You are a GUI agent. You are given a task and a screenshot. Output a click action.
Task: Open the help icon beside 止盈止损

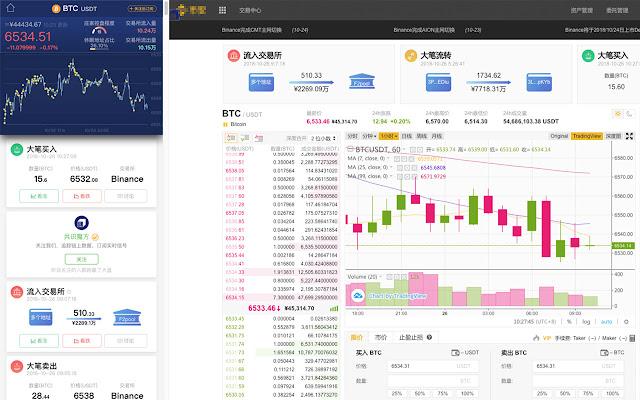tap(429, 338)
